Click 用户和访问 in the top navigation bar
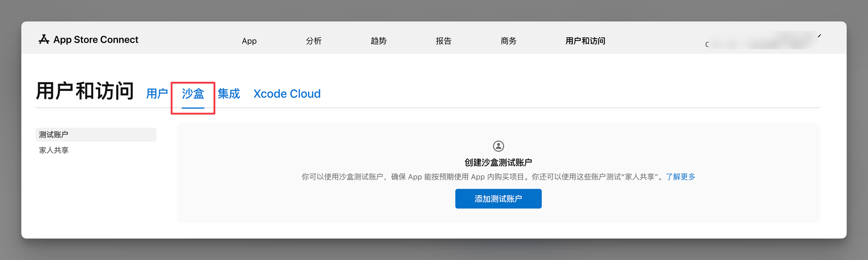868x260 pixels. click(x=585, y=41)
